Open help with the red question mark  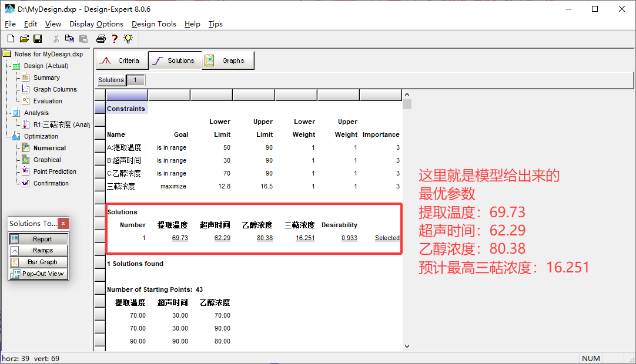pos(115,39)
